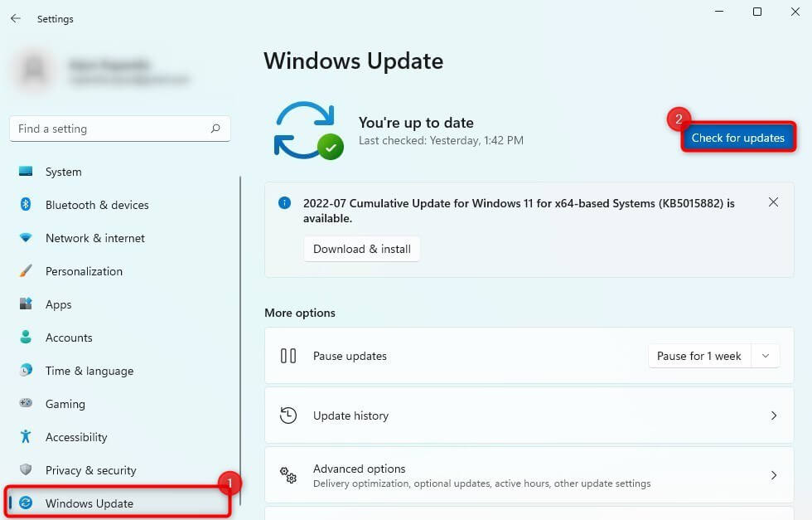Close the Settings window
The width and height of the screenshot is (812, 520).
(x=795, y=12)
